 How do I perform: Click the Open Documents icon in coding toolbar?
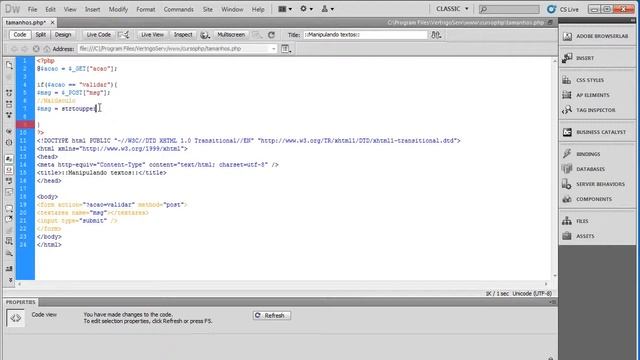[9, 65]
